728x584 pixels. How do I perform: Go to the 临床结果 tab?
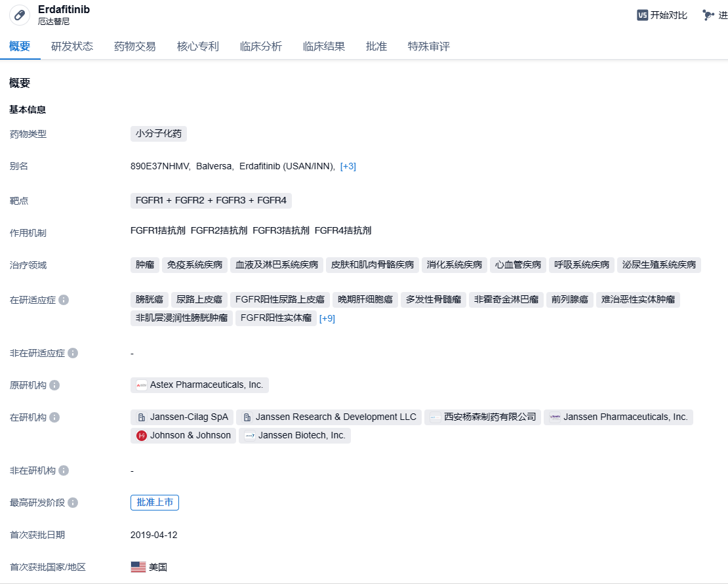click(323, 47)
